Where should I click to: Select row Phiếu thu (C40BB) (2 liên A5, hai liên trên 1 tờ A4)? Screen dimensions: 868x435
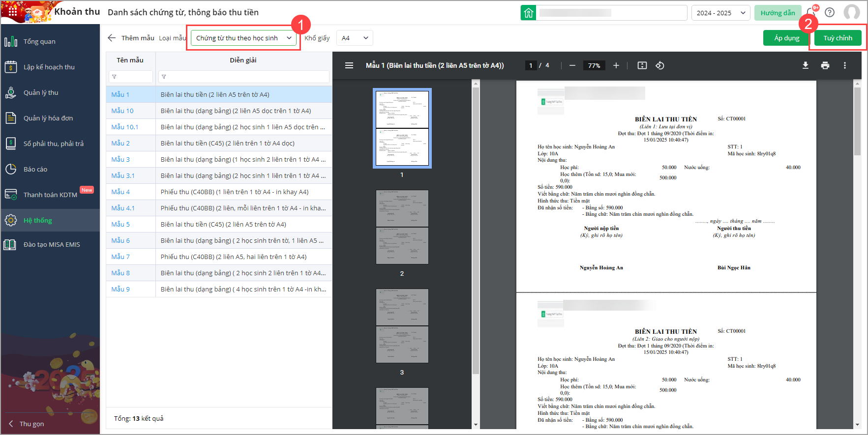[x=219, y=257]
